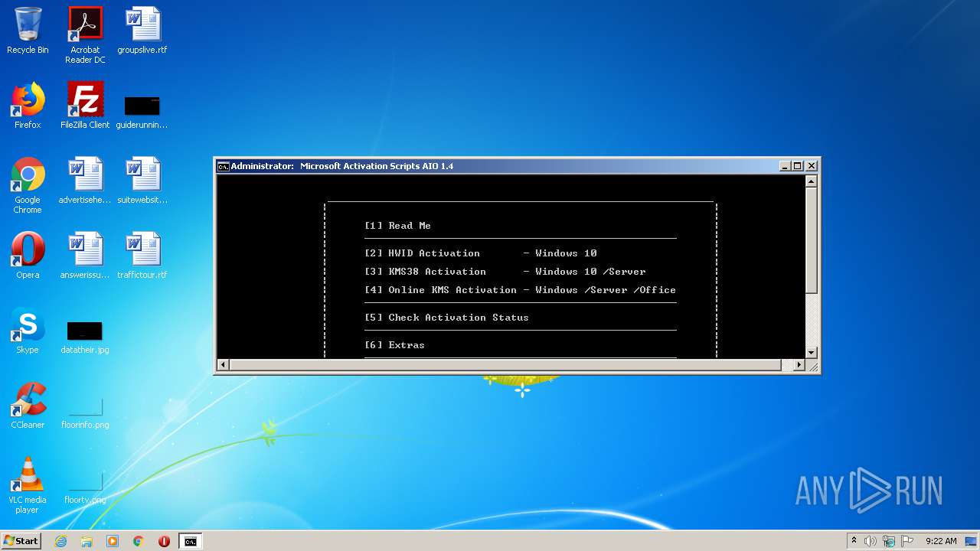Screen dimensions: 980x551
Task: Click the console horizontal scroll right arrow
Action: click(799, 365)
